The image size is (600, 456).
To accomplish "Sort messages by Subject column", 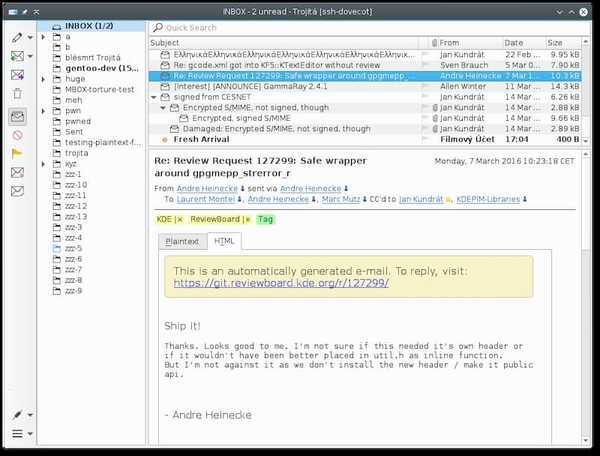I will tap(284, 43).
